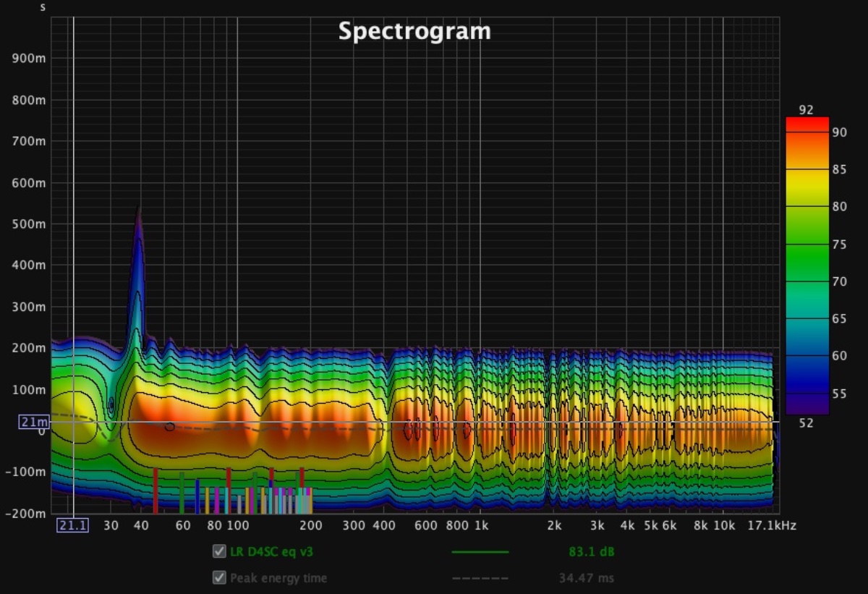The image size is (868, 594).
Task: Click the 52 lower limit of color scale
Action: (807, 423)
